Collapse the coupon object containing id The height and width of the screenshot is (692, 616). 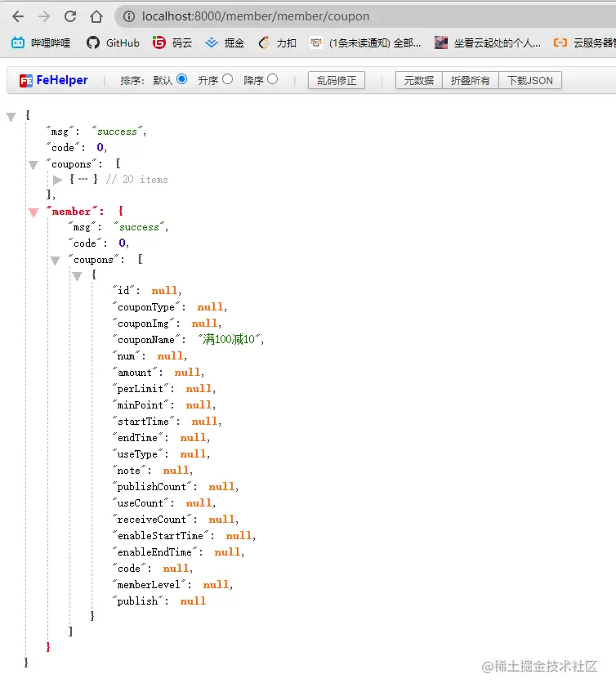(x=78, y=277)
